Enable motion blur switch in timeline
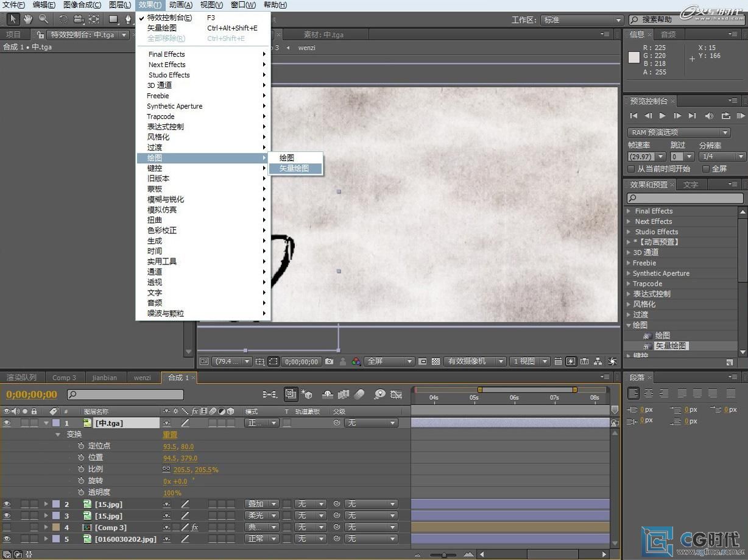This screenshot has width=748, height=560. pos(359,394)
